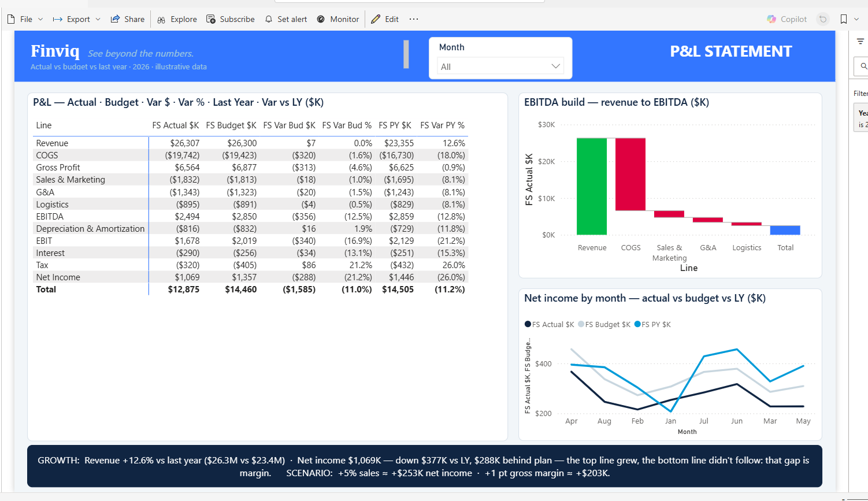The height and width of the screenshot is (501, 868).
Task: Click the Depreciation & Amortization row label
Action: click(x=90, y=229)
